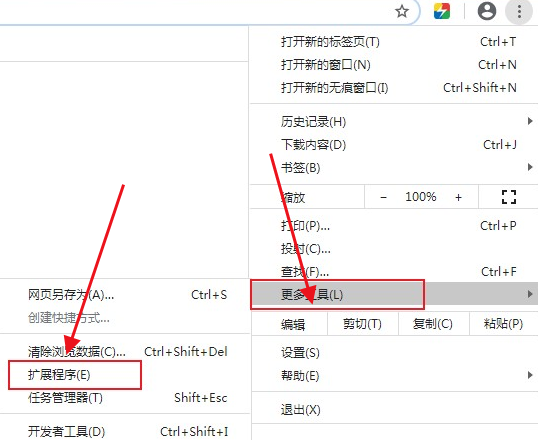Decrease zoom with the minus button
538x440 pixels.
coord(384,197)
